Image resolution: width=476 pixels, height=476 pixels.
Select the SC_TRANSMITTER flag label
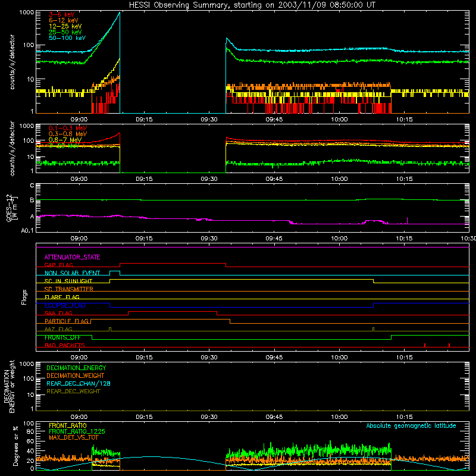(x=69, y=289)
